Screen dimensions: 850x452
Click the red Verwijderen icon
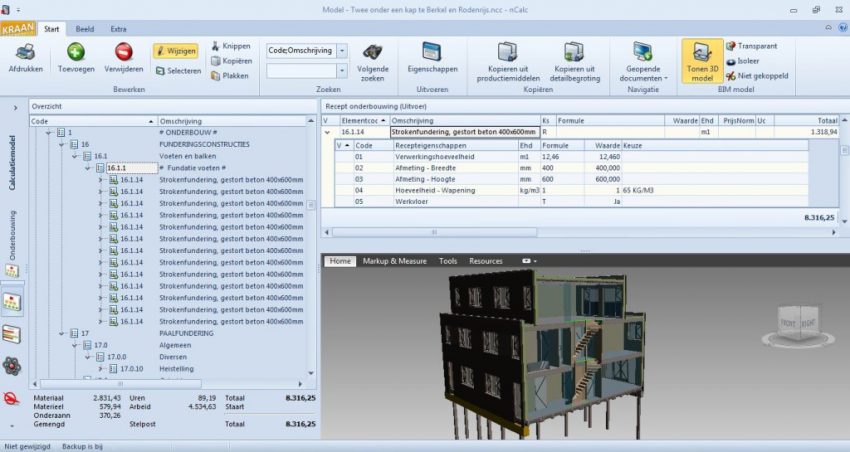coord(124,52)
